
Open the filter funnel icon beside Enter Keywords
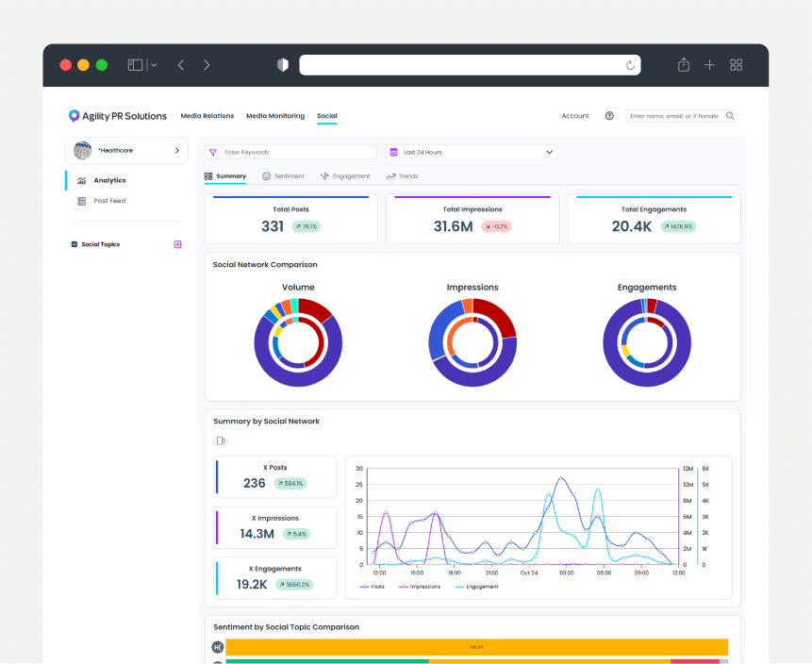click(213, 151)
